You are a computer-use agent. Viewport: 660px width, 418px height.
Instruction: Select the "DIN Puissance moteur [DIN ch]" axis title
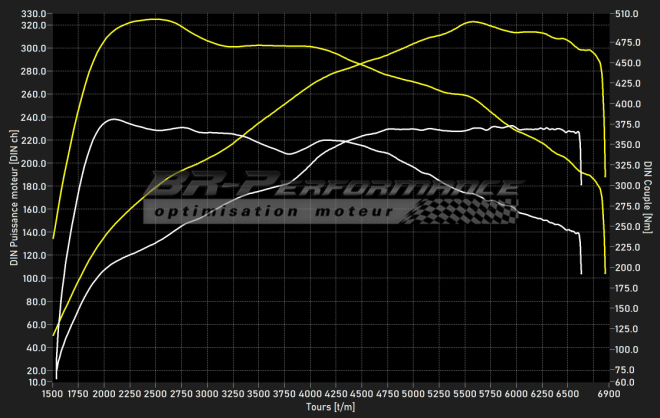click(13, 198)
